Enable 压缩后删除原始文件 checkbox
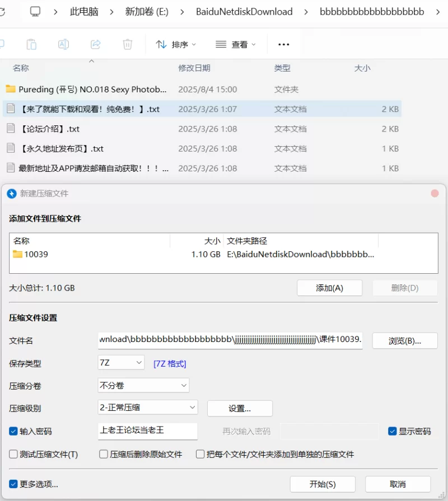The width and height of the screenshot is (448, 501). (104, 454)
